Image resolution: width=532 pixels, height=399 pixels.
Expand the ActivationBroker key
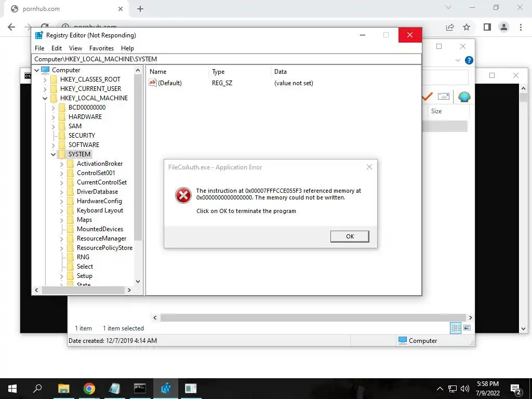pyautogui.click(x=61, y=164)
